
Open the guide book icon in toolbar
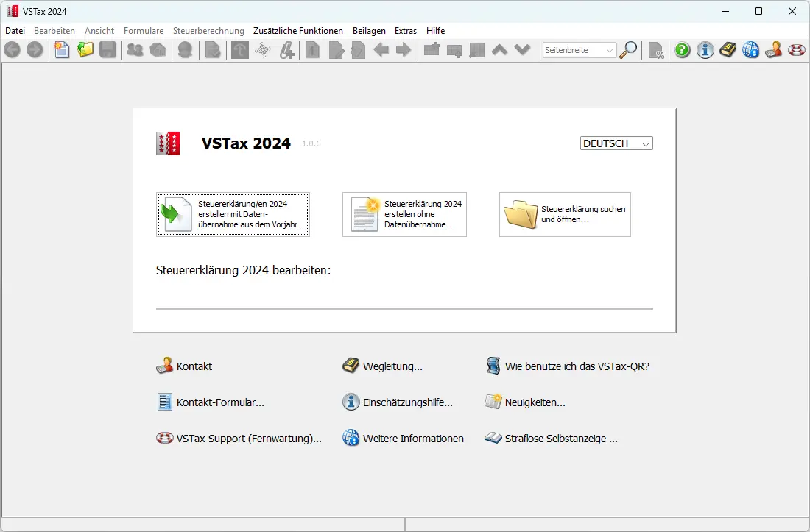click(728, 50)
